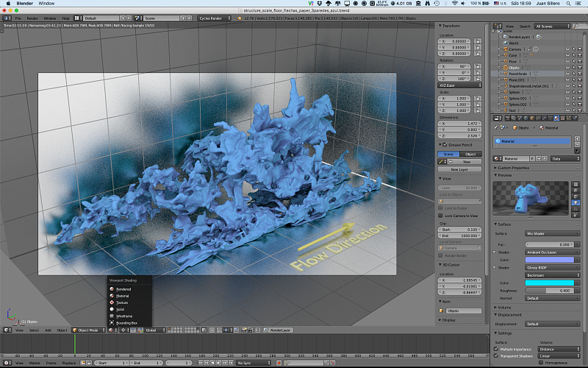Click the New Layer button
The height and width of the screenshot is (368, 588).
[x=459, y=169]
